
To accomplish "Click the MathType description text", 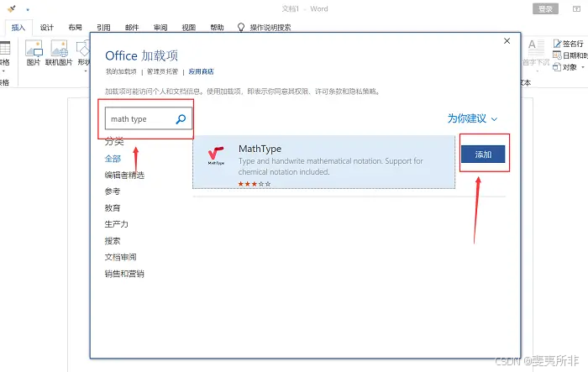I will point(331,166).
